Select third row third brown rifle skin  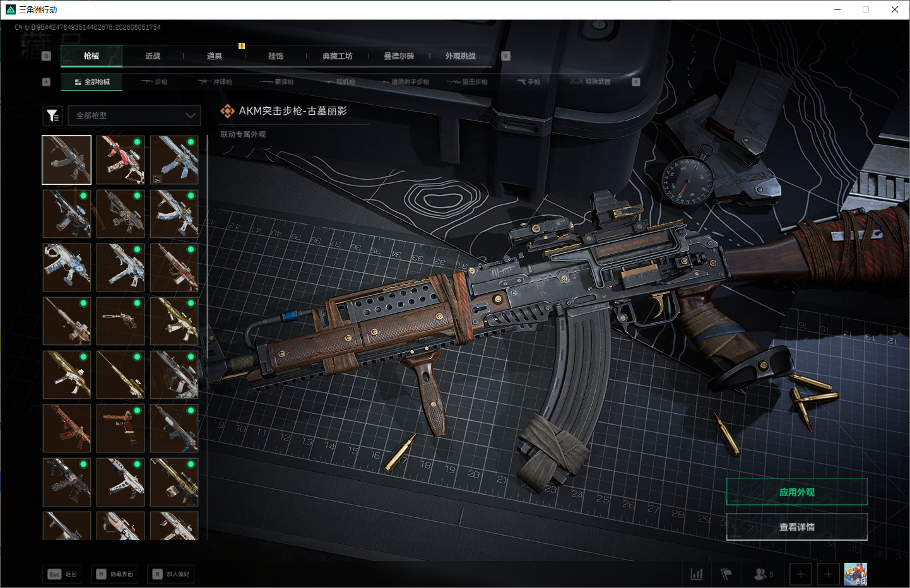tap(174, 268)
